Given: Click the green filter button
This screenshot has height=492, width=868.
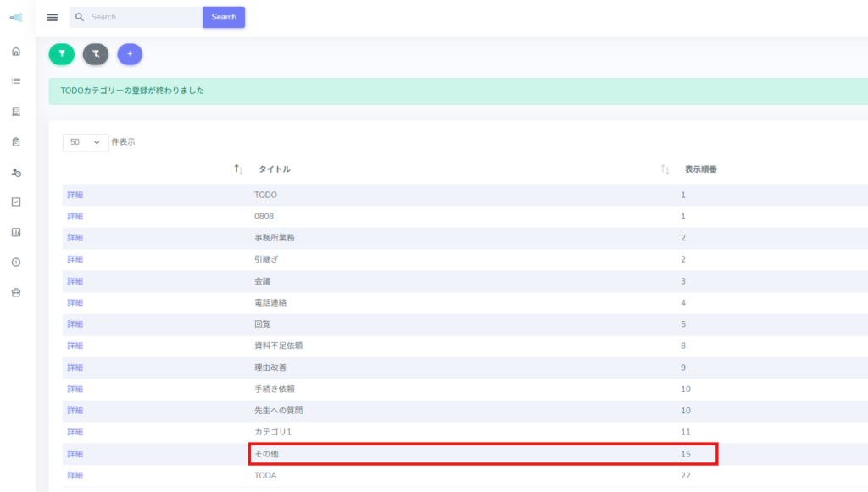Looking at the screenshot, I should tap(62, 53).
